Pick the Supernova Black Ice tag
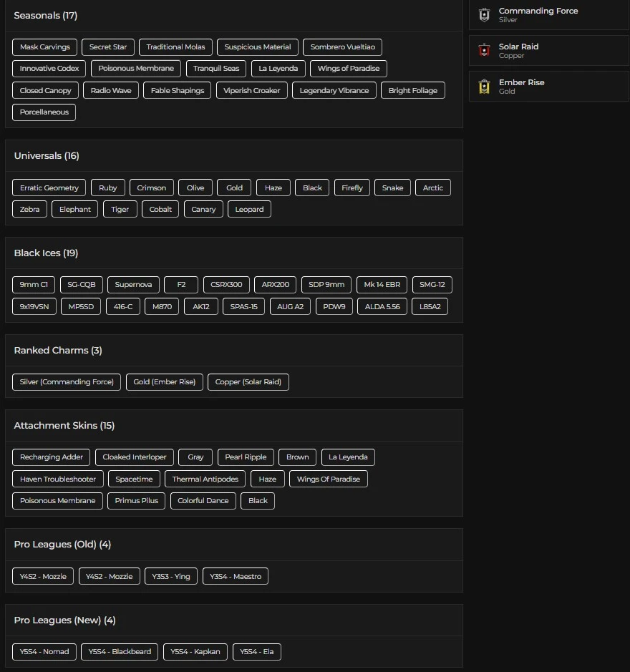 coord(134,285)
